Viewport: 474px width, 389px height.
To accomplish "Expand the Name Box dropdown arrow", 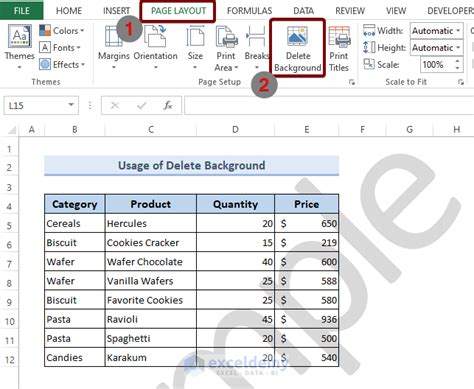I will 71,105.
